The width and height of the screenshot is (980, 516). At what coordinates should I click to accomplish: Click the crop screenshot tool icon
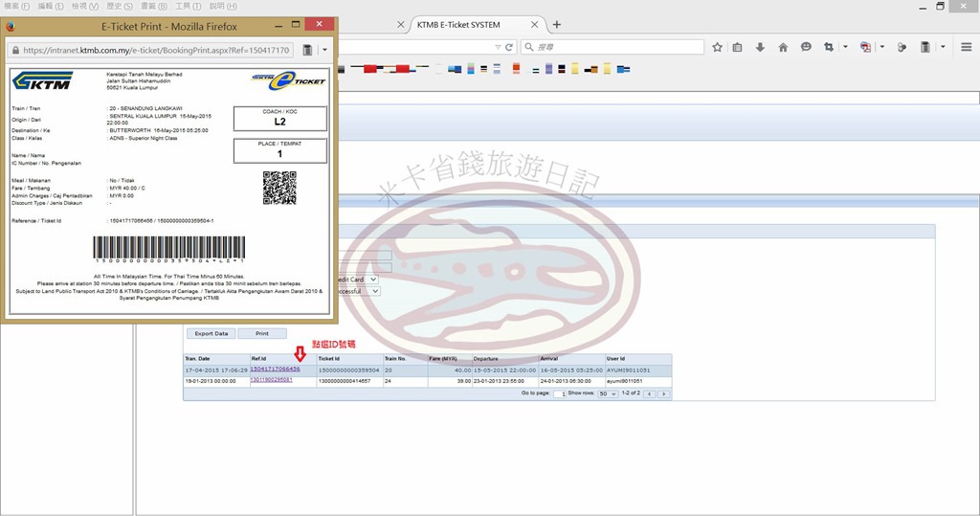(x=829, y=47)
